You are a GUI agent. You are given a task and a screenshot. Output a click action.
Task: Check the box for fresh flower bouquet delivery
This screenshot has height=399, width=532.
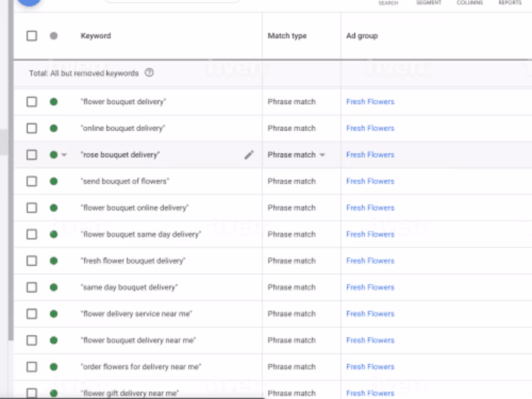(x=32, y=261)
